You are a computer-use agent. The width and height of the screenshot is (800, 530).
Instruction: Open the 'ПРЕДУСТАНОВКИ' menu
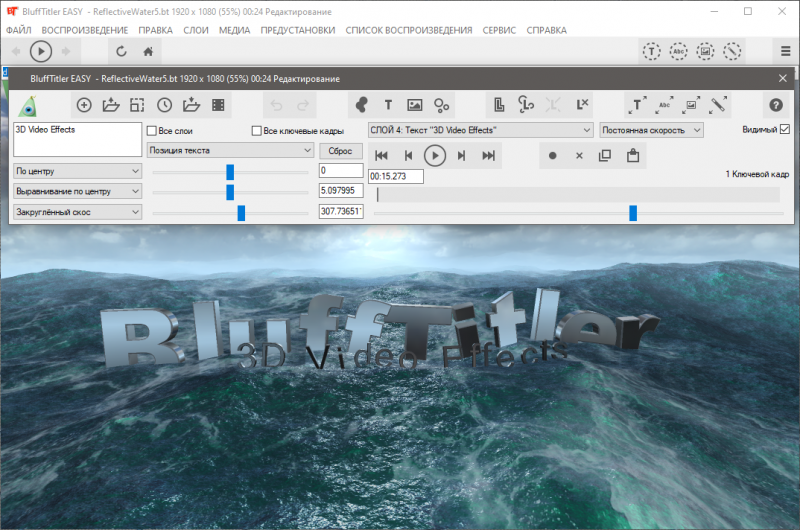coord(297,30)
